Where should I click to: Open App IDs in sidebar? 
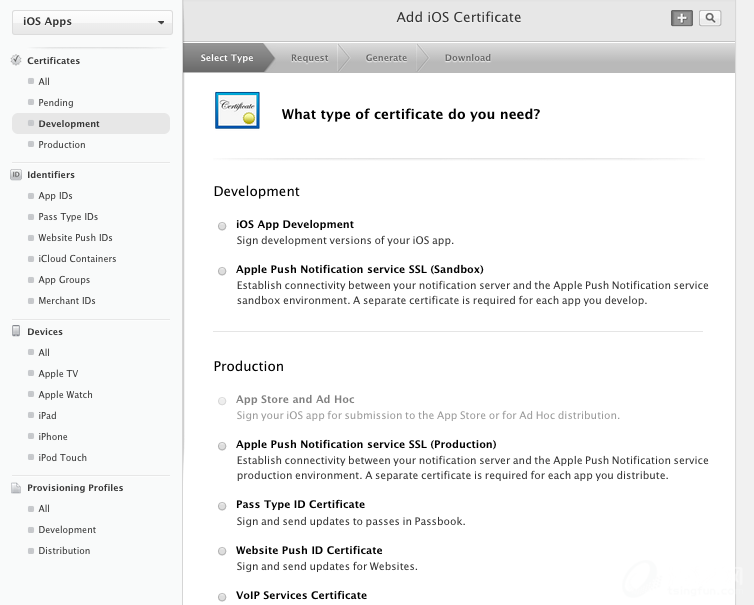tap(55, 196)
